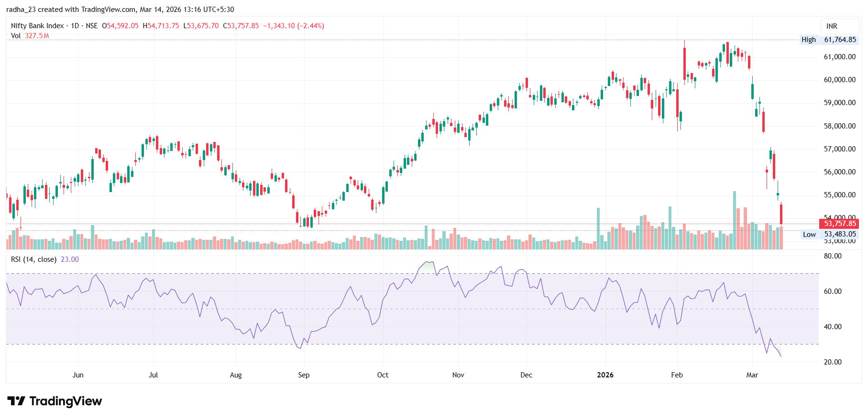Click the high value H54,713.75

coord(161,26)
